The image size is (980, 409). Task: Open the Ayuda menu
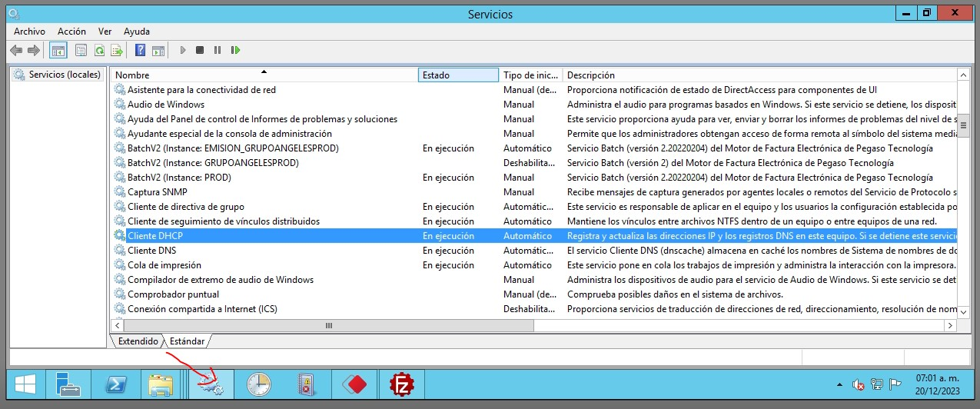[x=137, y=32]
